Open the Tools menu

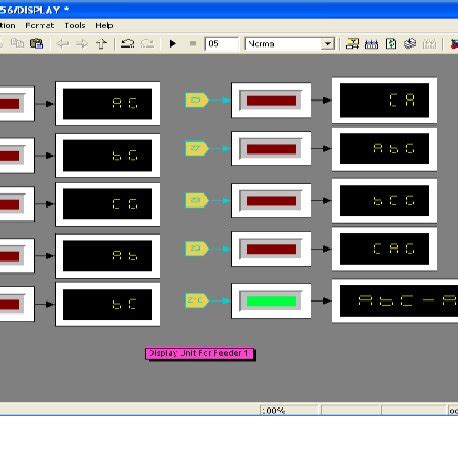pyautogui.click(x=75, y=25)
